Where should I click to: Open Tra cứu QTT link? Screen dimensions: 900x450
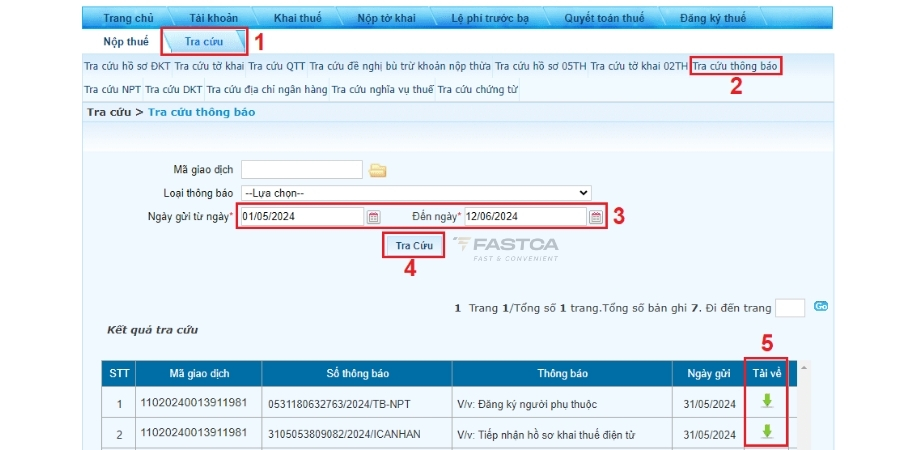(x=277, y=66)
